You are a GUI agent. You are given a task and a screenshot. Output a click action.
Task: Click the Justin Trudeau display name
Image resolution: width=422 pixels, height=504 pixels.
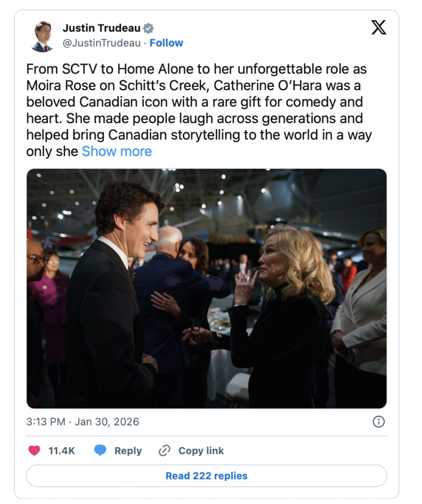click(101, 28)
